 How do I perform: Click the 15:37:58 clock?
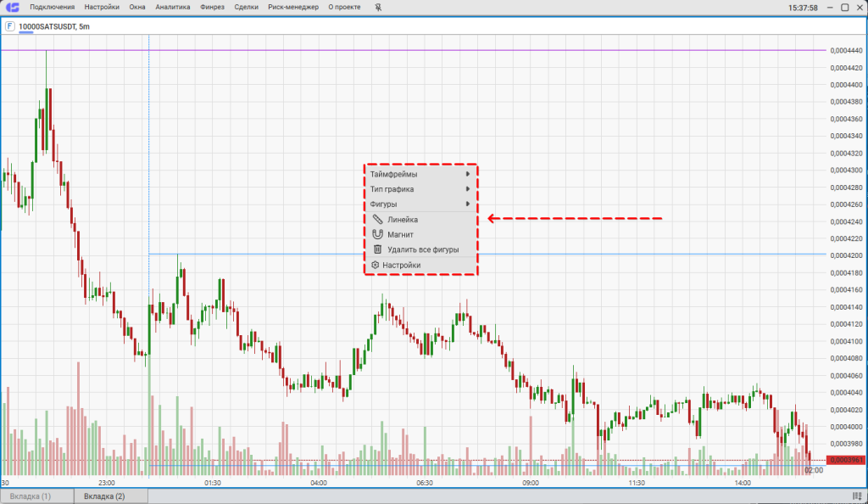803,8
